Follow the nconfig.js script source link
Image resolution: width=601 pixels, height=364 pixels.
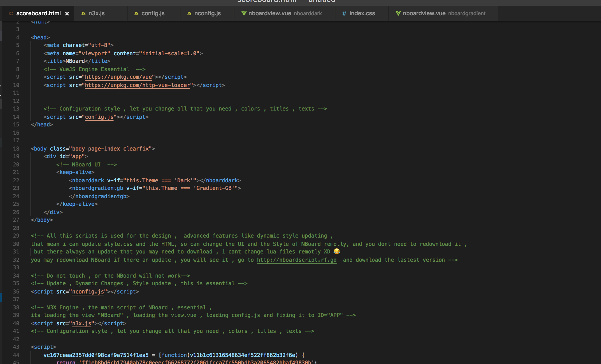(x=88, y=292)
